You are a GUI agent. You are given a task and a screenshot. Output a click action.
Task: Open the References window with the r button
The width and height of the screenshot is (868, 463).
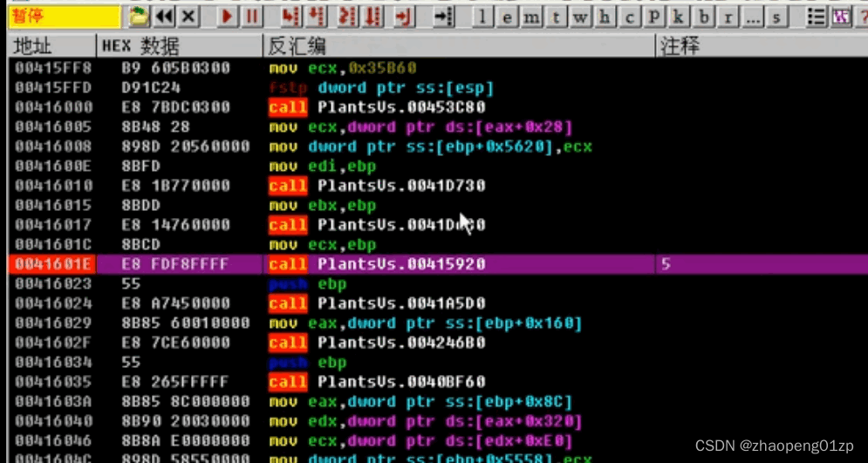coord(728,17)
